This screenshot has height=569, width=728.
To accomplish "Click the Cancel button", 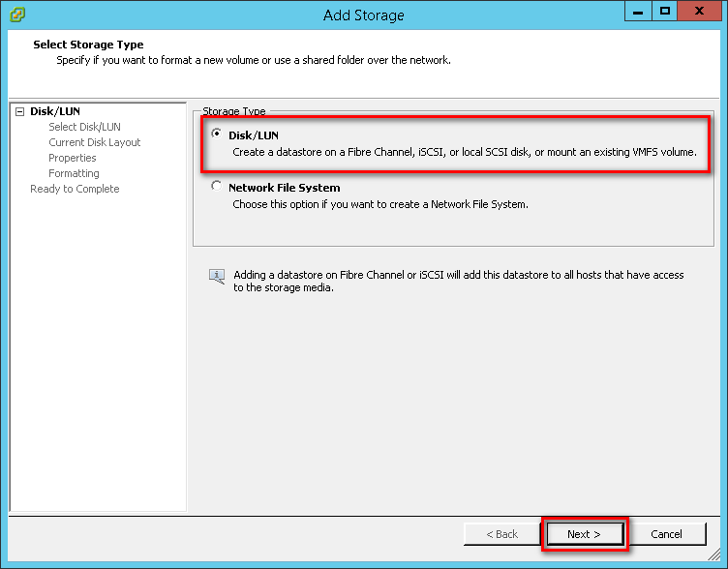I will (666, 534).
